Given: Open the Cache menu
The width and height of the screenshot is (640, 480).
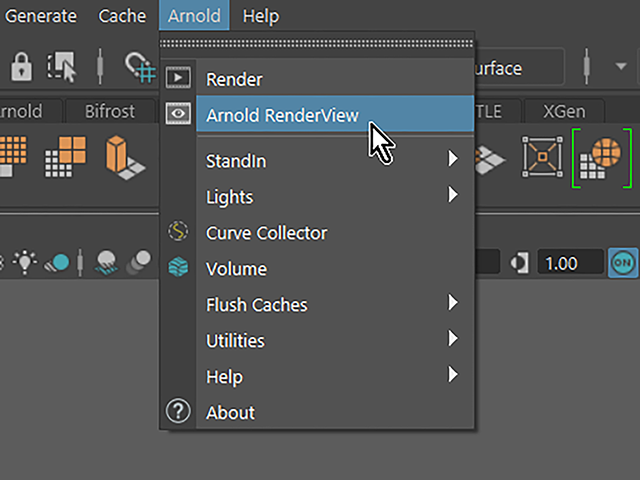Looking at the screenshot, I should (122, 16).
